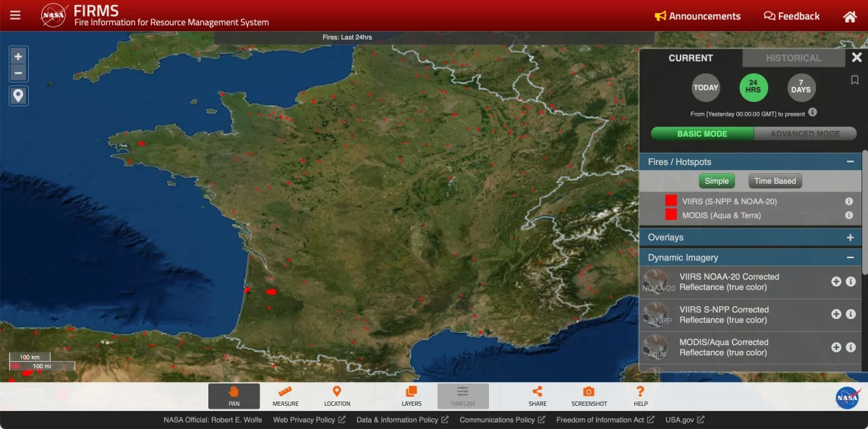
Task: Open the Feedback link
Action: tap(791, 16)
